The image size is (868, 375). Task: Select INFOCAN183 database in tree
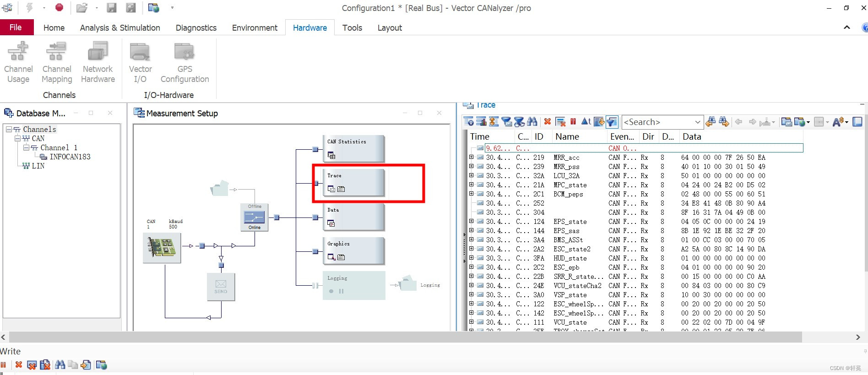point(70,157)
